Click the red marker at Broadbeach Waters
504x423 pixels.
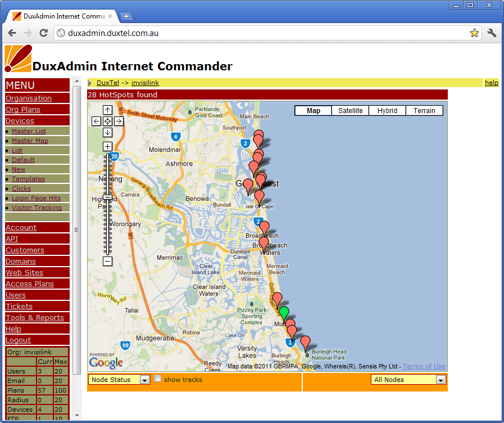[x=264, y=244]
